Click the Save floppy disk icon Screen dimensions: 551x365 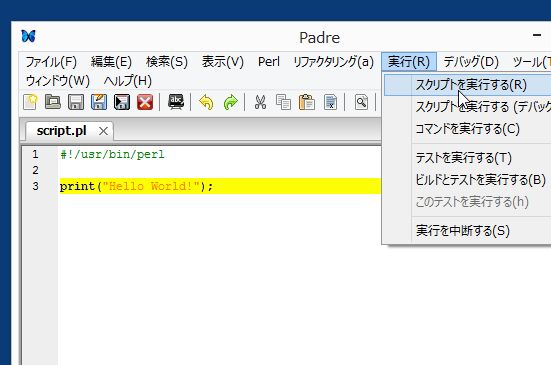76,102
